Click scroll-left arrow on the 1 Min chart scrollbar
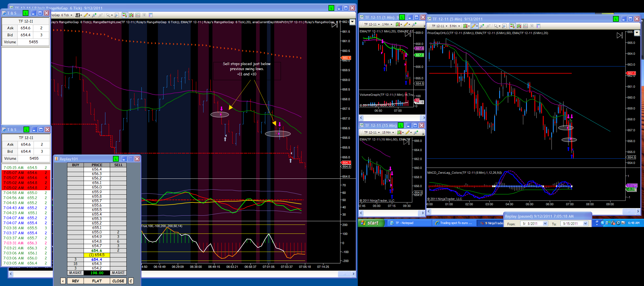The width and height of the screenshot is (644, 286). (x=361, y=118)
